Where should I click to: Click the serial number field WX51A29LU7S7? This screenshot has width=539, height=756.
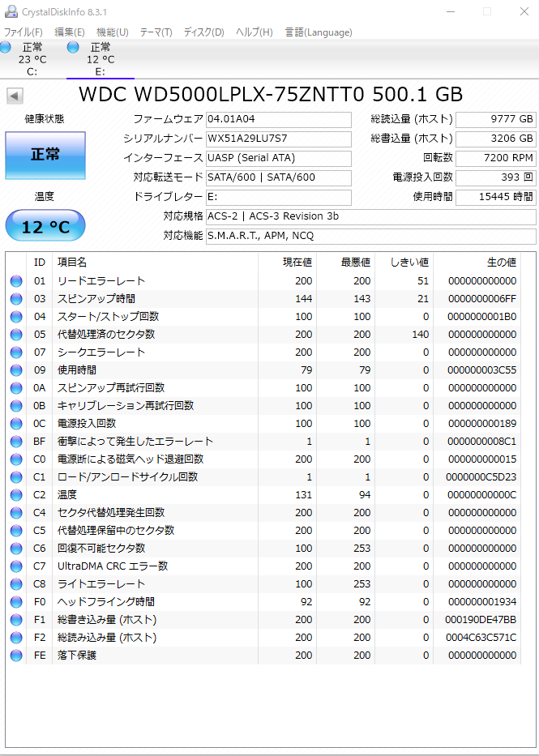[279, 139]
